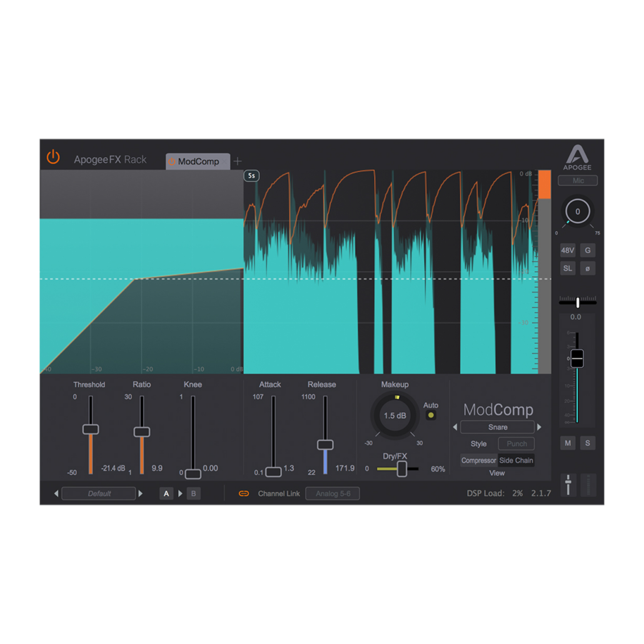Click the SL soft limit icon

tap(568, 268)
